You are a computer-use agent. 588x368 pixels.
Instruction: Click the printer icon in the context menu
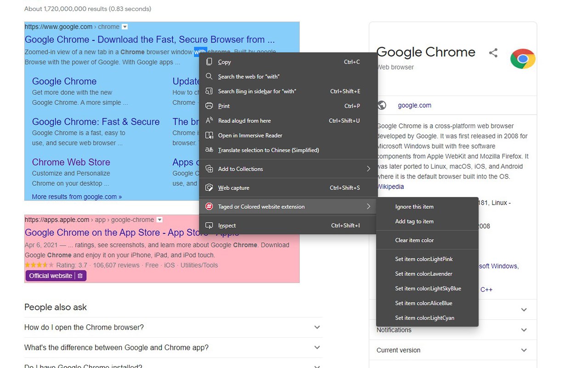[x=209, y=106]
